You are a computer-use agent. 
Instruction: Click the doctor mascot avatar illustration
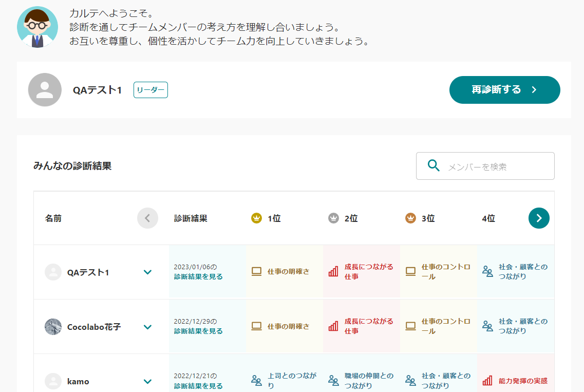click(37, 27)
